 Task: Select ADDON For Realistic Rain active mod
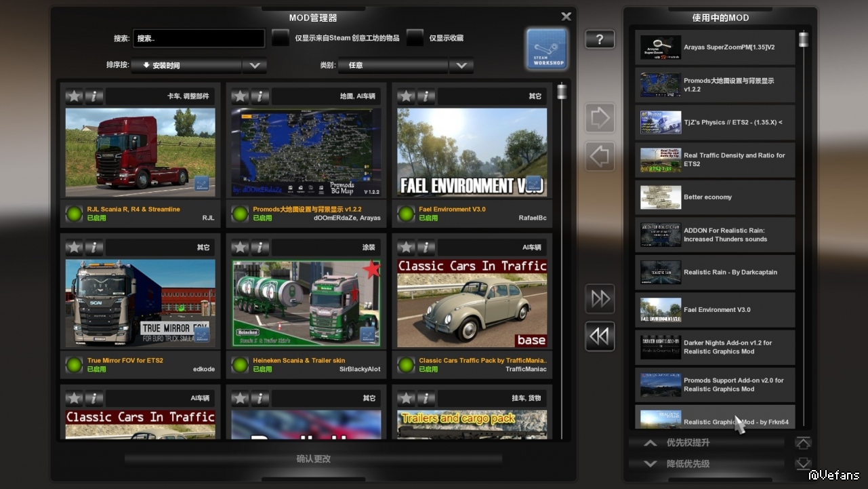click(x=715, y=235)
